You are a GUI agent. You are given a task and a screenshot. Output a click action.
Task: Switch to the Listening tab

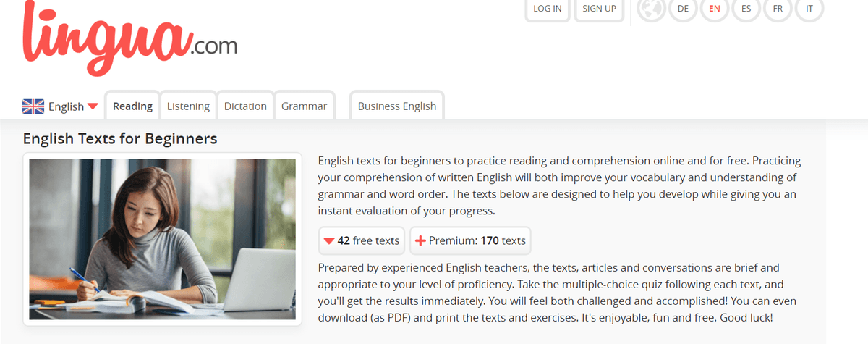coord(188,106)
